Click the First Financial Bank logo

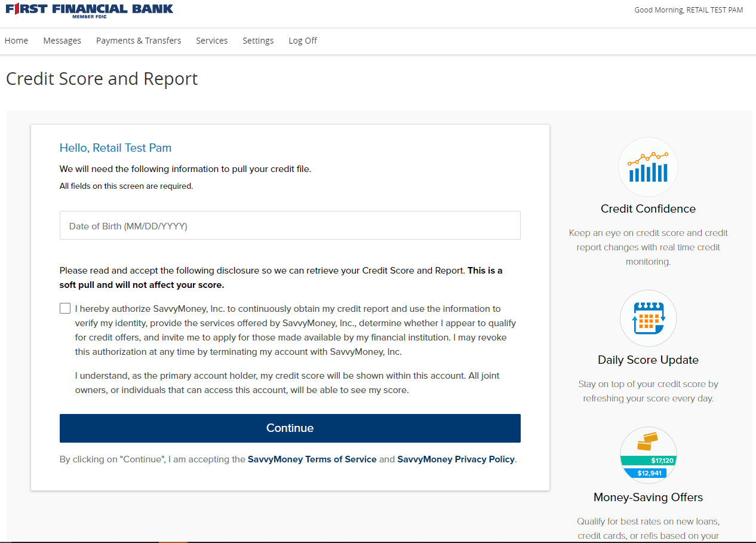[x=90, y=10]
